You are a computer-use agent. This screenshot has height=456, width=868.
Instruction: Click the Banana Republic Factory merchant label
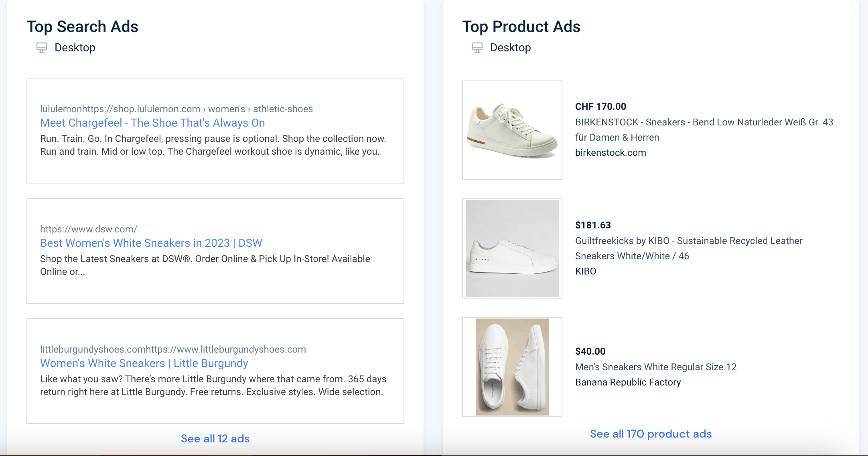tap(628, 382)
